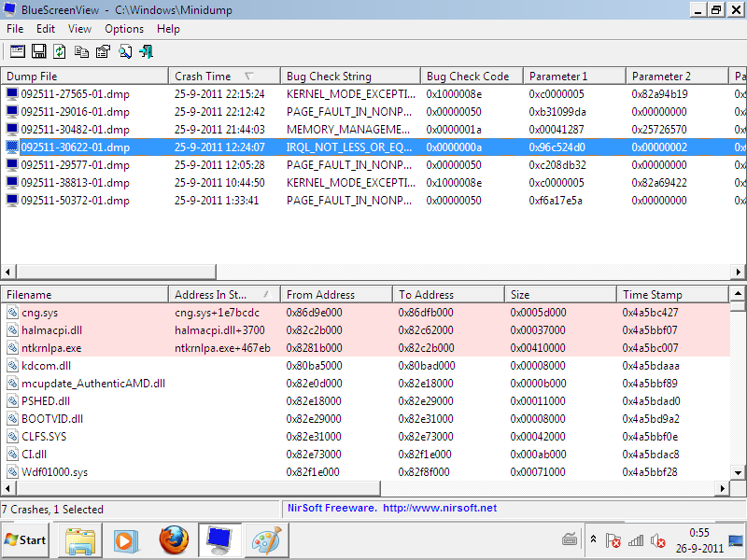Sort by the From Address column header
The image size is (747, 560).
[x=337, y=295]
